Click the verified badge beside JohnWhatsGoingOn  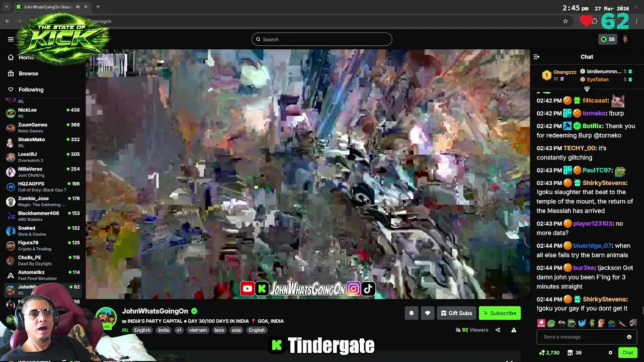pos(194,311)
